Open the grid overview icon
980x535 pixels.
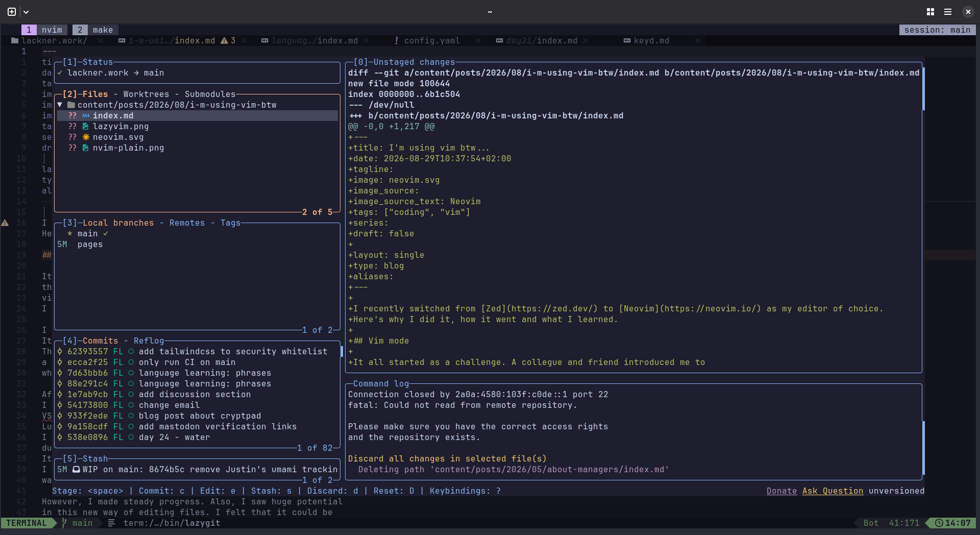[x=930, y=11]
